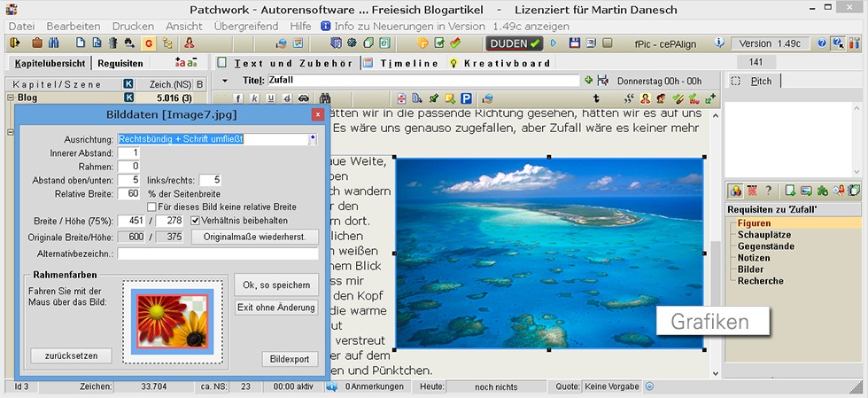Viewport: 868px width, 398px height.
Task: Open the Ausrichtung dropdown list
Action: coord(312,139)
